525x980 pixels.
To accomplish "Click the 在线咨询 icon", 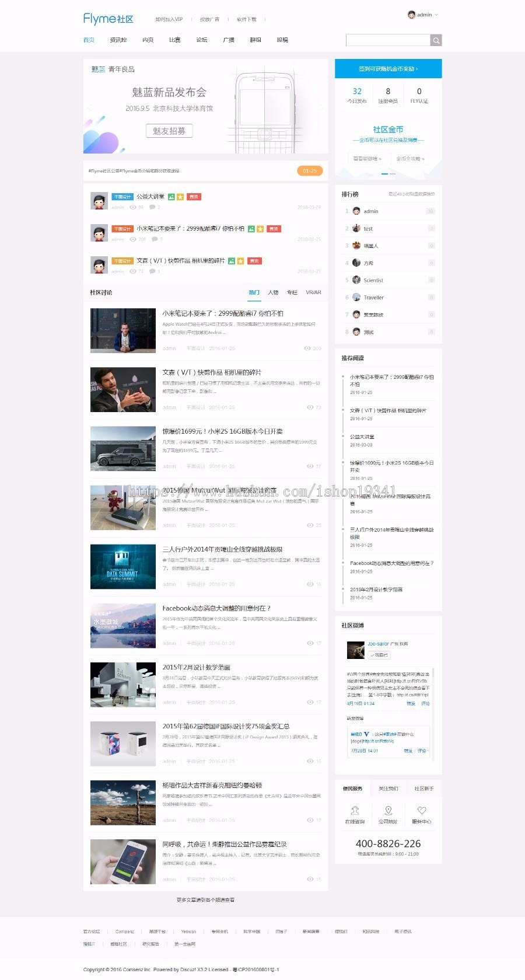I will 355,810.
